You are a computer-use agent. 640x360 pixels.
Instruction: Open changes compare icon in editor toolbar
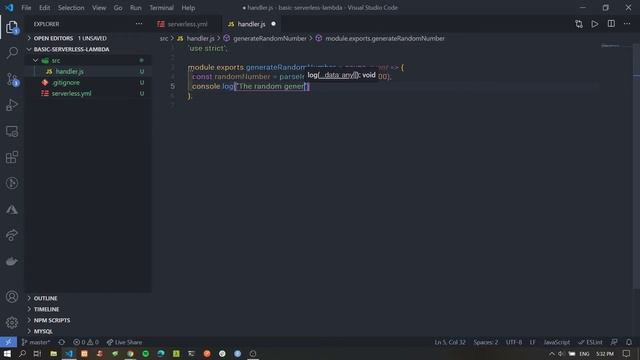(x=579, y=24)
